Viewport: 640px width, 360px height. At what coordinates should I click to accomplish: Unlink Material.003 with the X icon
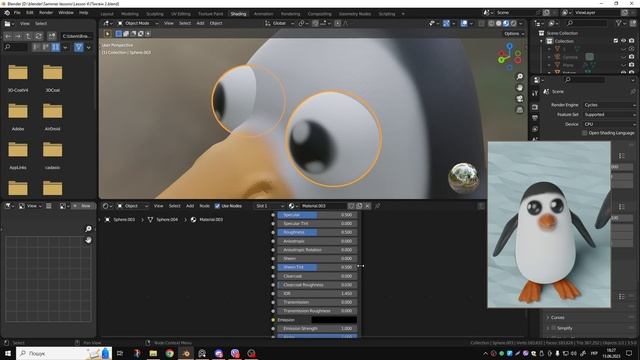pos(367,206)
